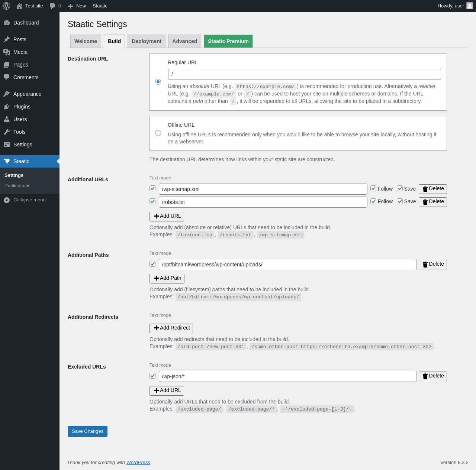Click the Collapse menu arrow icon

7,200
